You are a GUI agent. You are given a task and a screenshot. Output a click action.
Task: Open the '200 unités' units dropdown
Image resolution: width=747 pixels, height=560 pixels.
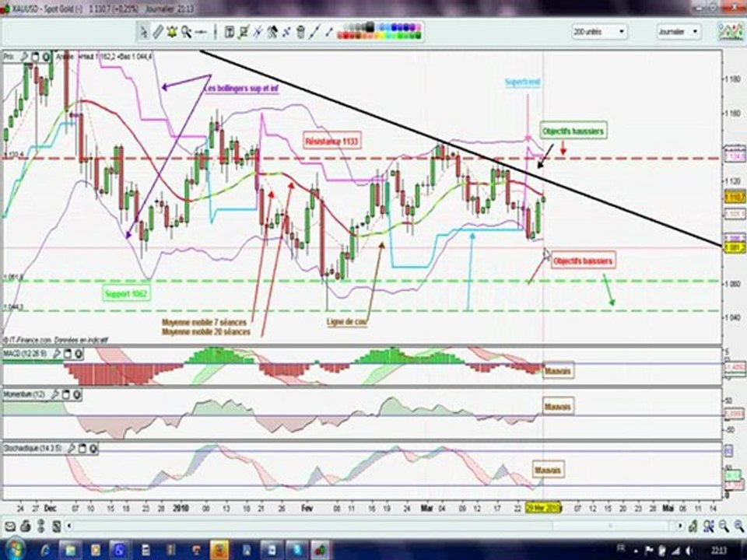pos(599,31)
